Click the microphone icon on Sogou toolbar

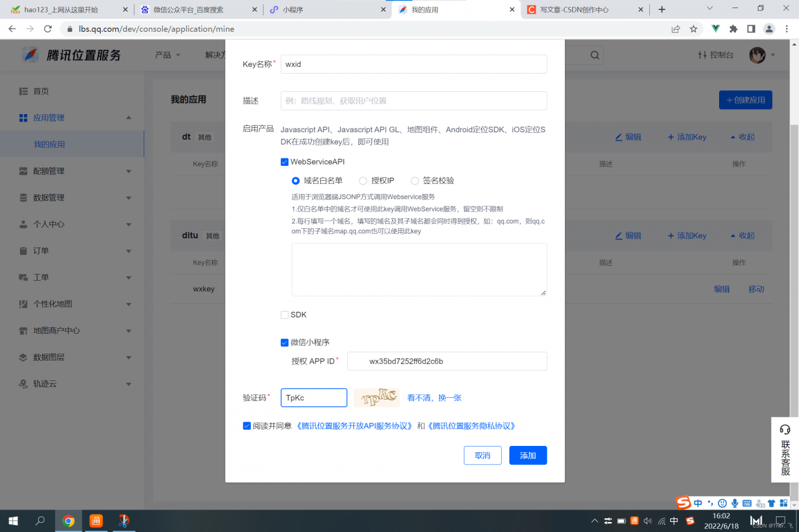(x=735, y=503)
